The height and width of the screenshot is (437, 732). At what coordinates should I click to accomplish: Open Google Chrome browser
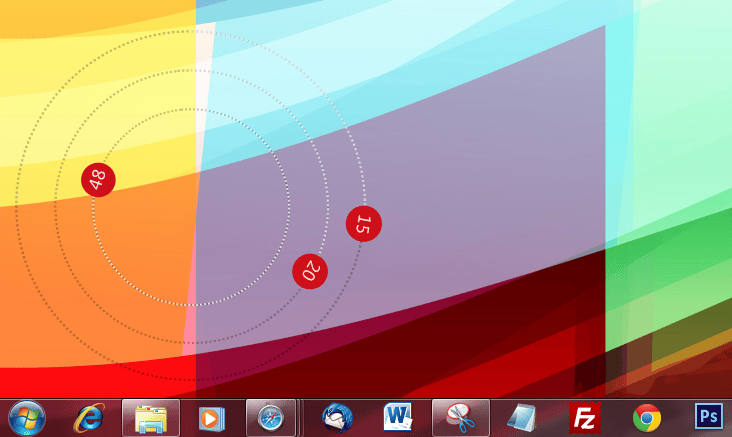[x=647, y=418]
